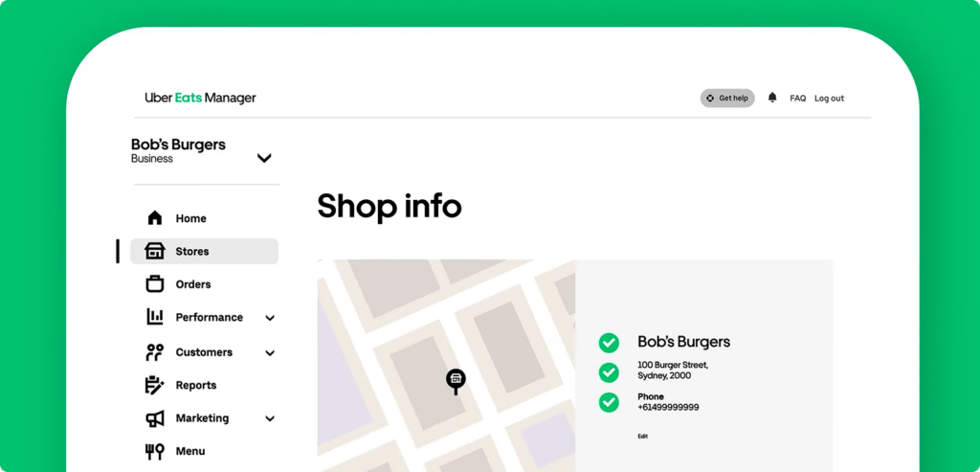980x472 pixels.
Task: Select Stores in the sidebar
Action: pos(205,251)
